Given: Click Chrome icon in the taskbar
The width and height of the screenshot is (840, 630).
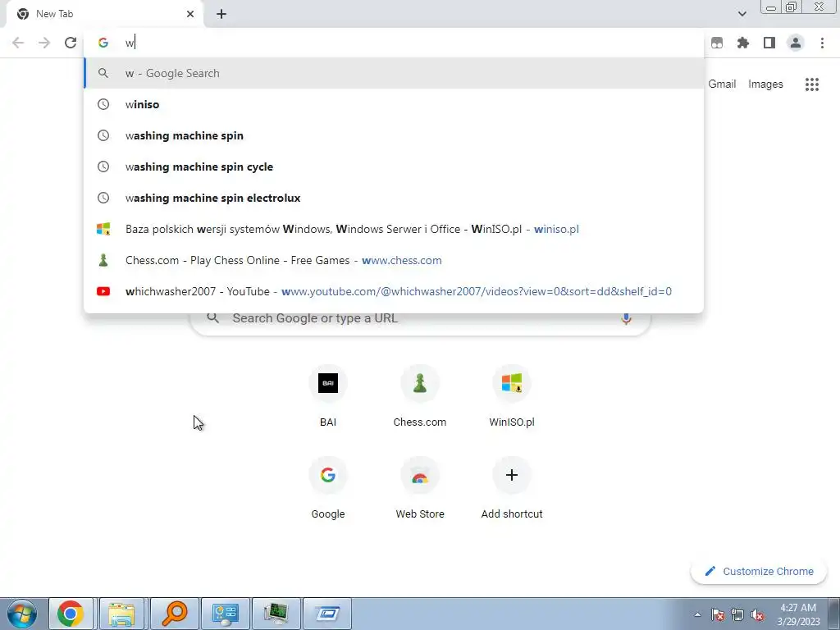Looking at the screenshot, I should (x=71, y=614).
